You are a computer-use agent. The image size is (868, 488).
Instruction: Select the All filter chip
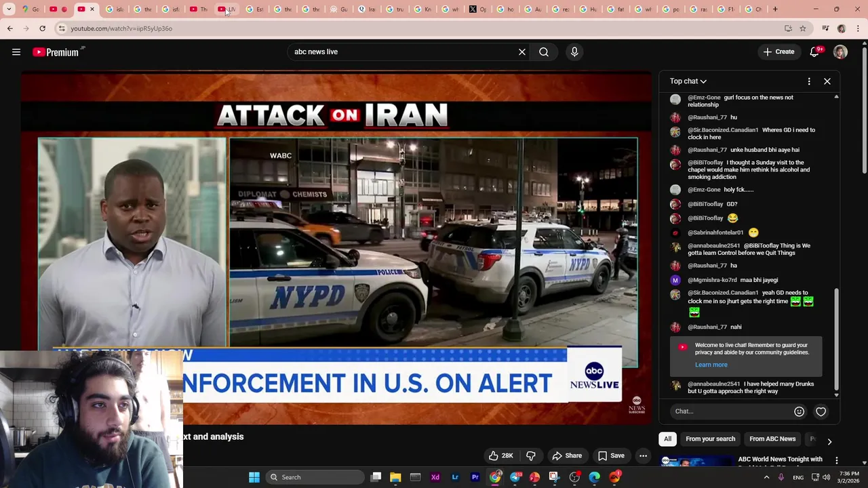(x=667, y=439)
